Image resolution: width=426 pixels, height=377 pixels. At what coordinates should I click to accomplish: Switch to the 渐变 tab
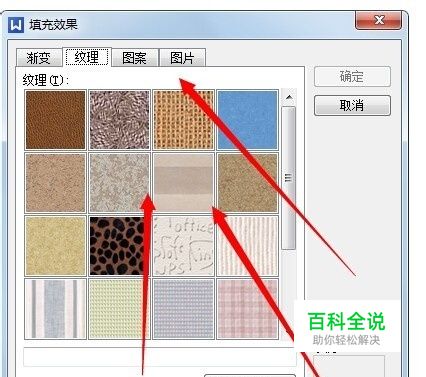click(x=39, y=58)
